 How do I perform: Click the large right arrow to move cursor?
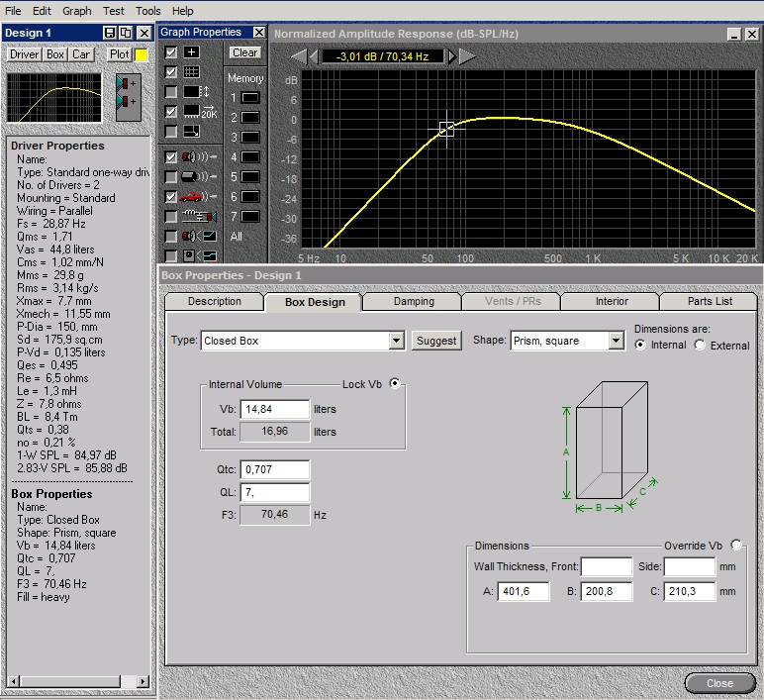coord(467,56)
